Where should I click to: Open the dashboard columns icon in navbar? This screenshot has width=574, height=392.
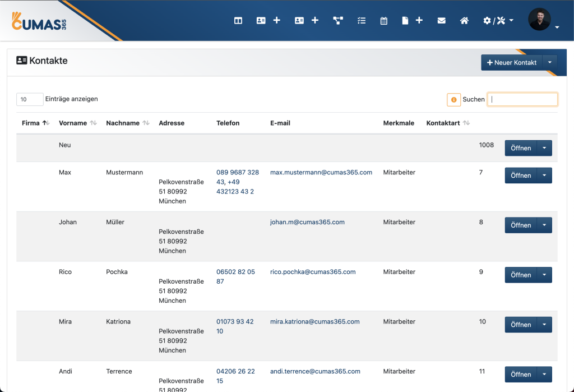coord(238,21)
